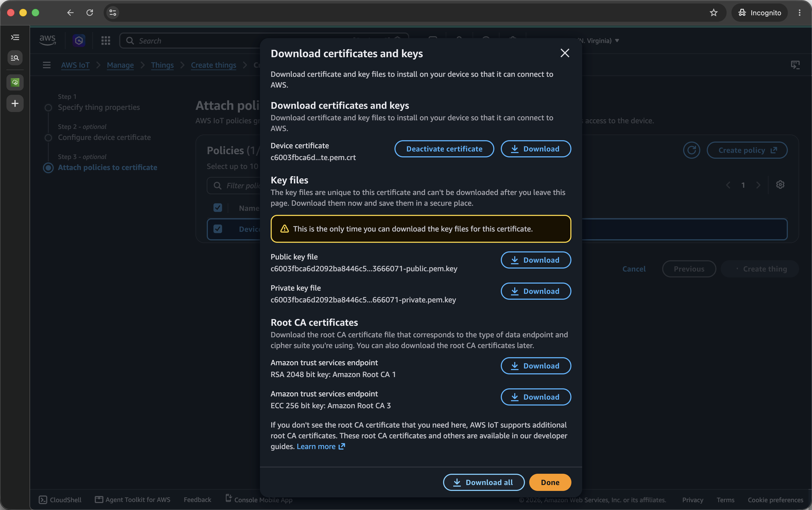Open site information icon in address bar
The height and width of the screenshot is (510, 812).
point(113,12)
